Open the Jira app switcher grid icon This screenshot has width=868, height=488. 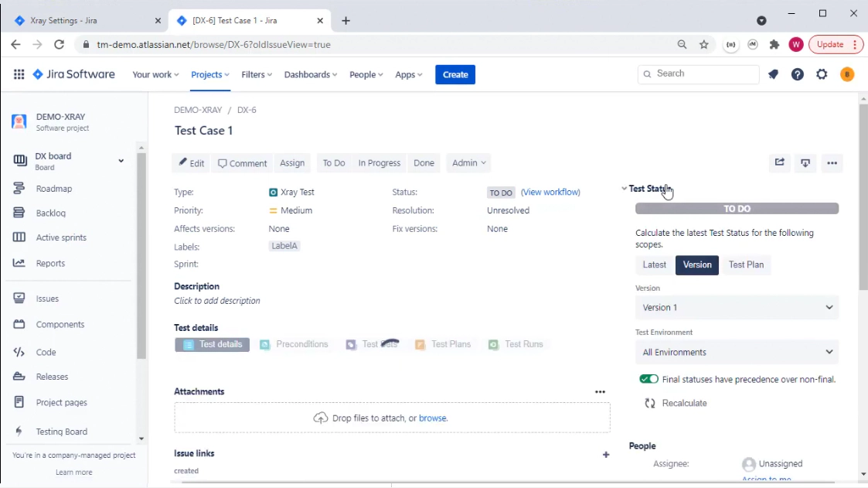click(x=19, y=74)
